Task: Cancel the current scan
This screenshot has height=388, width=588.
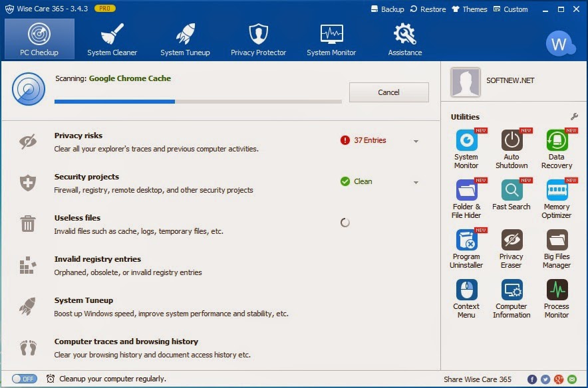Action: [389, 92]
